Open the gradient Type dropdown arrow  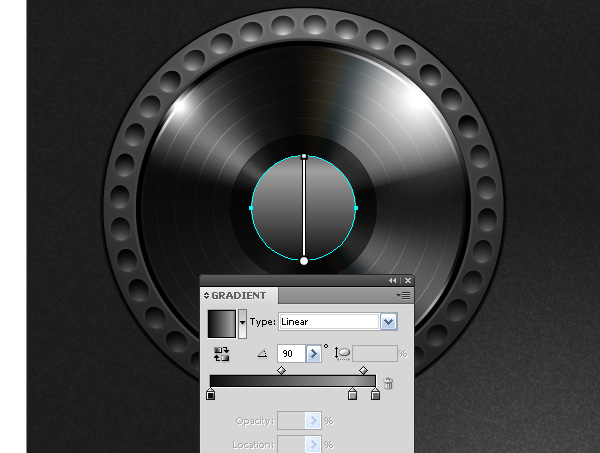point(388,322)
